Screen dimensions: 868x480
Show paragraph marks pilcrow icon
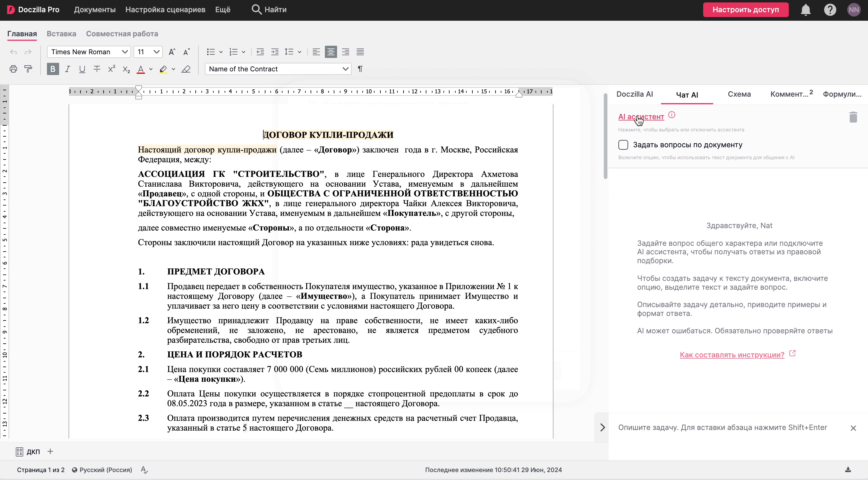pos(360,69)
